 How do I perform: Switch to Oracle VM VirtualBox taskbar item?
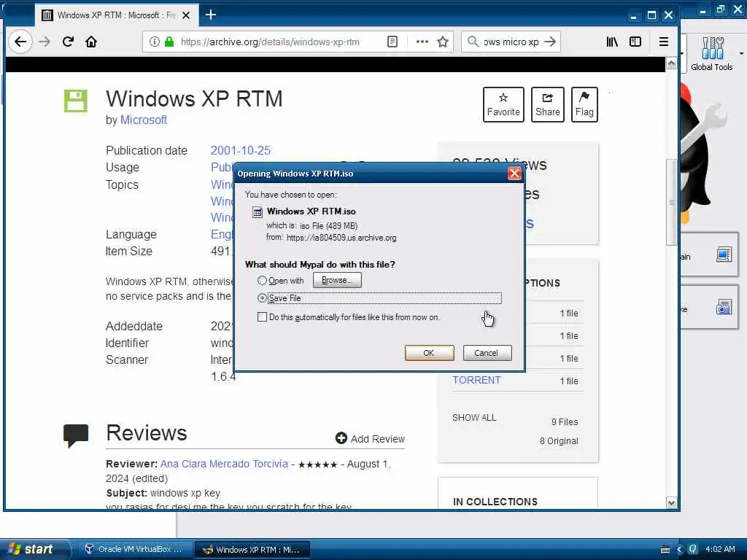133,549
